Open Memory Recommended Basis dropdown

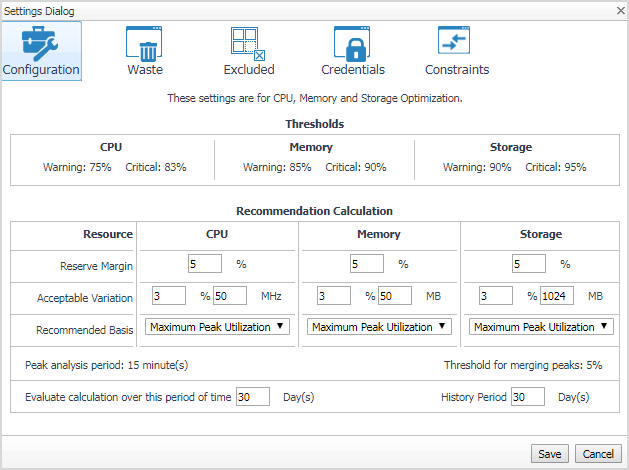point(379,327)
